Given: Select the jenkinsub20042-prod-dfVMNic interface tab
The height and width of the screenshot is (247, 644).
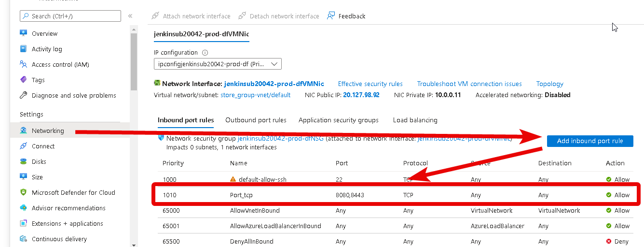Looking at the screenshot, I should point(202,34).
